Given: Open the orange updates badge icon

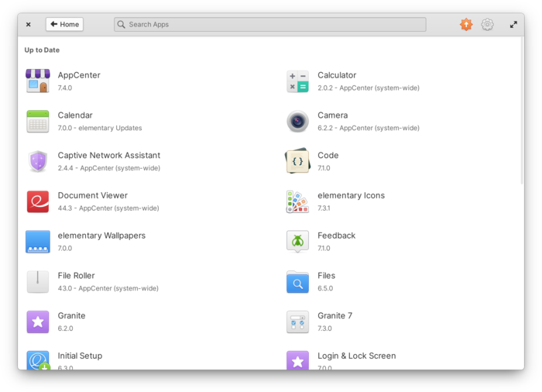Looking at the screenshot, I should coord(466,24).
